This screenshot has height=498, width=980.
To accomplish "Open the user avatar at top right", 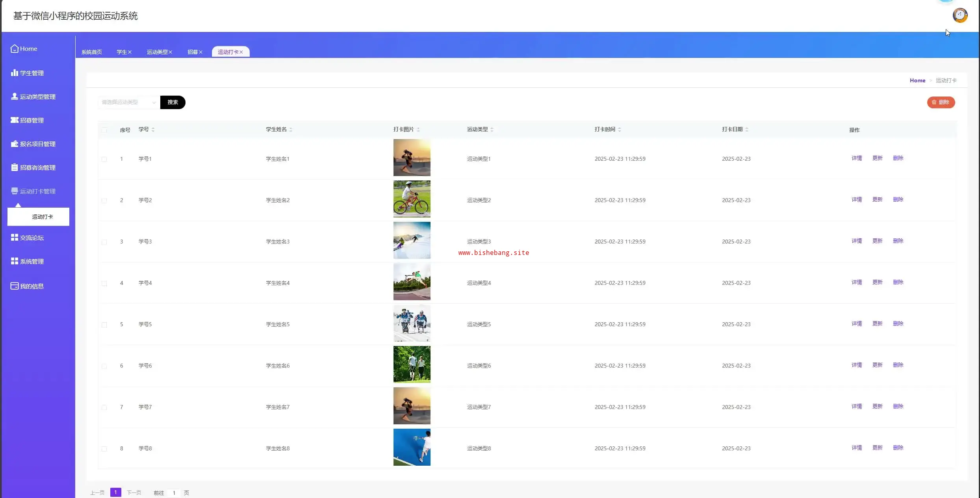I will coord(960,15).
